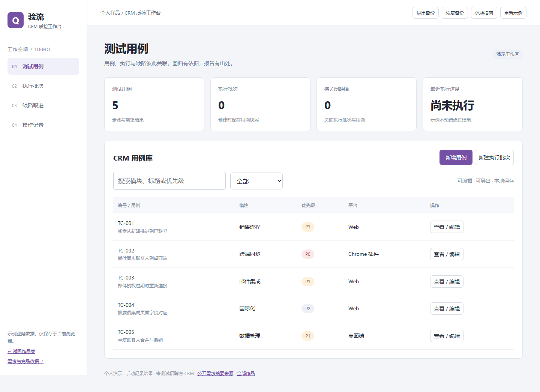Click the 跨端同步 module cell

coord(250,254)
